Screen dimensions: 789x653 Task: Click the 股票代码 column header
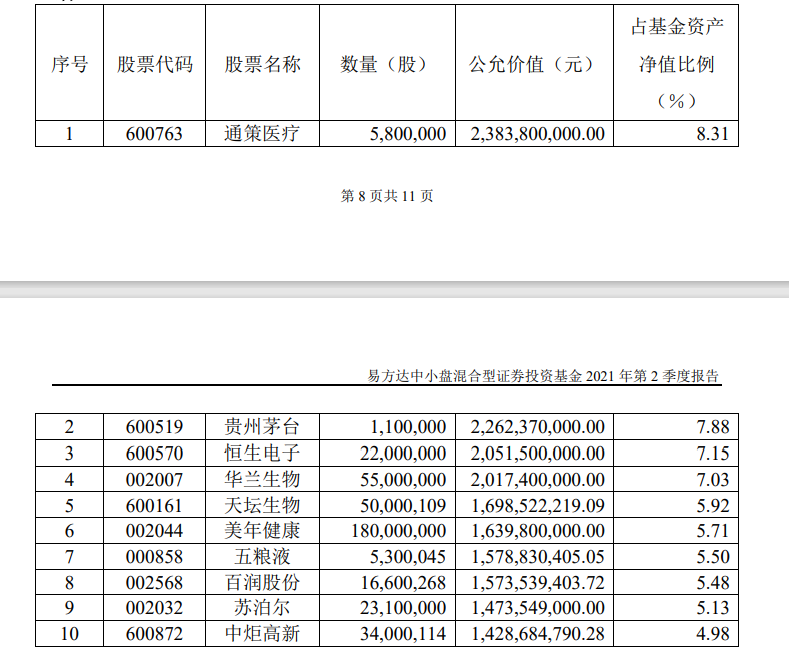(154, 64)
